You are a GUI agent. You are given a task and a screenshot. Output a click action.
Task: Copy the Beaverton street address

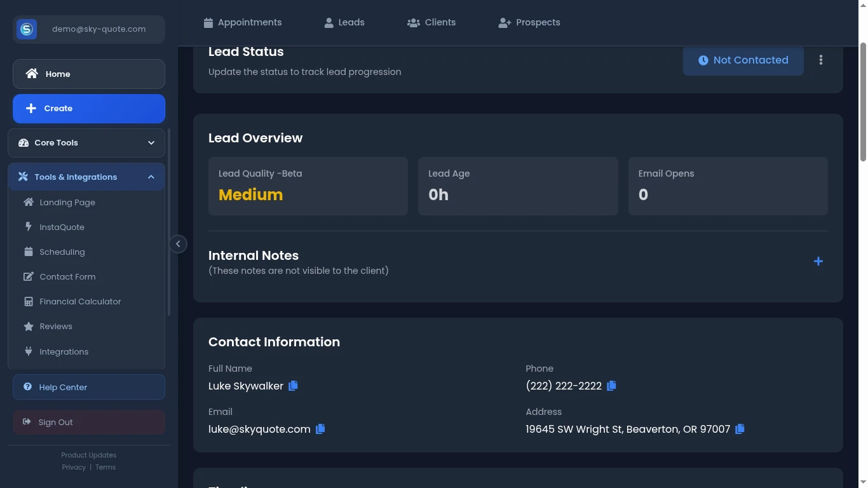click(740, 429)
